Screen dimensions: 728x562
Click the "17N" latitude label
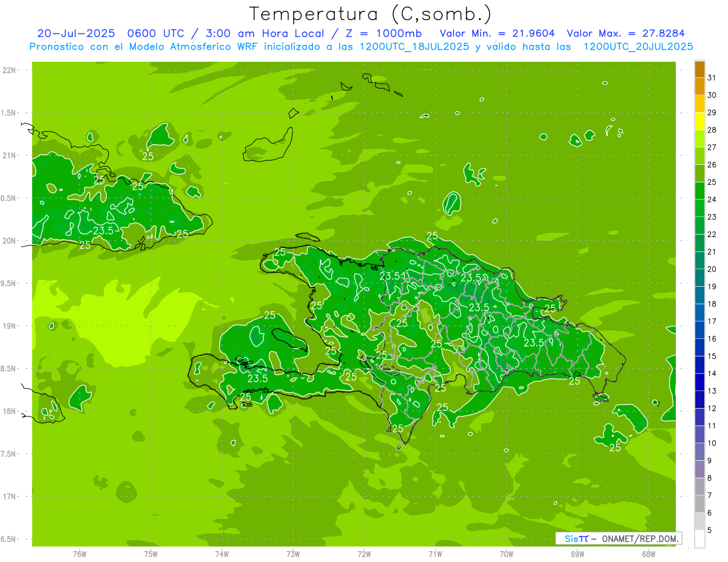tap(8, 497)
